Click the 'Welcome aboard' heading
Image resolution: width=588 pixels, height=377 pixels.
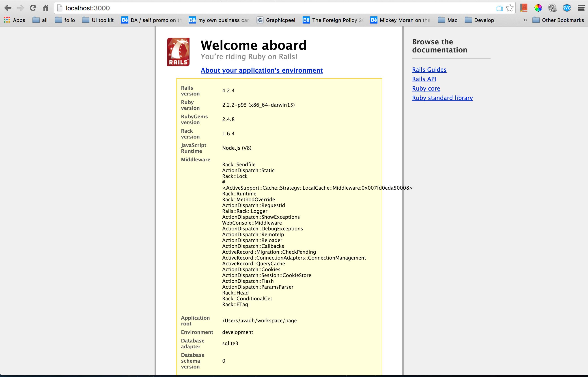[x=253, y=45]
